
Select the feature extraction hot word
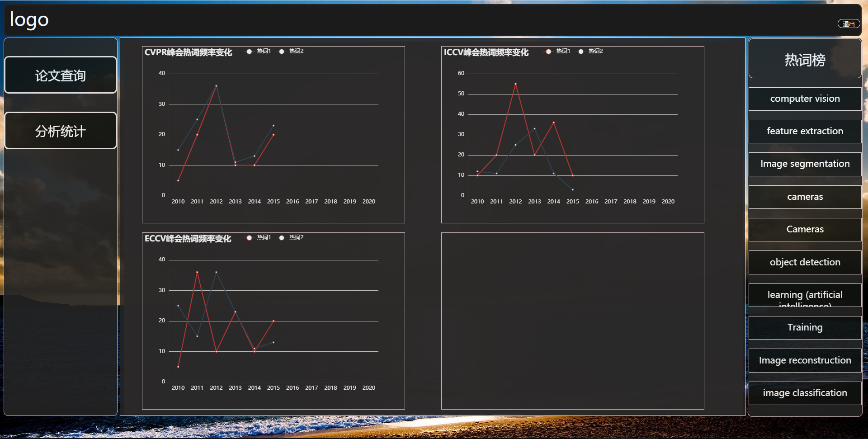coord(805,131)
